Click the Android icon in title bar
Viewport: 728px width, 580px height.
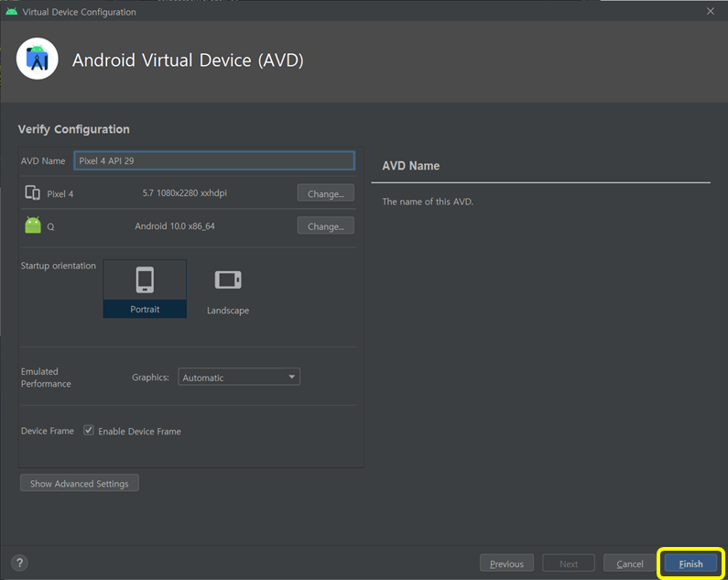point(12,11)
